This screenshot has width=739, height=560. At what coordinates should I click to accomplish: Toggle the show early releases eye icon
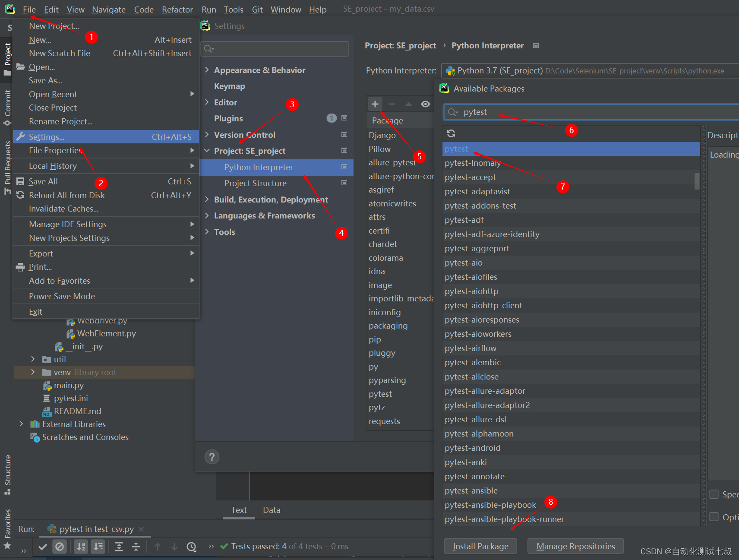pyautogui.click(x=425, y=104)
